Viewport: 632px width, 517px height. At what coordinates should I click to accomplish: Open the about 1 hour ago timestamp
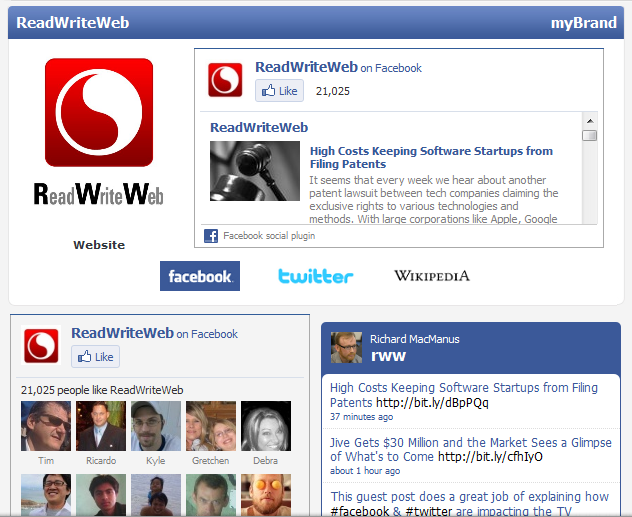click(x=365, y=471)
